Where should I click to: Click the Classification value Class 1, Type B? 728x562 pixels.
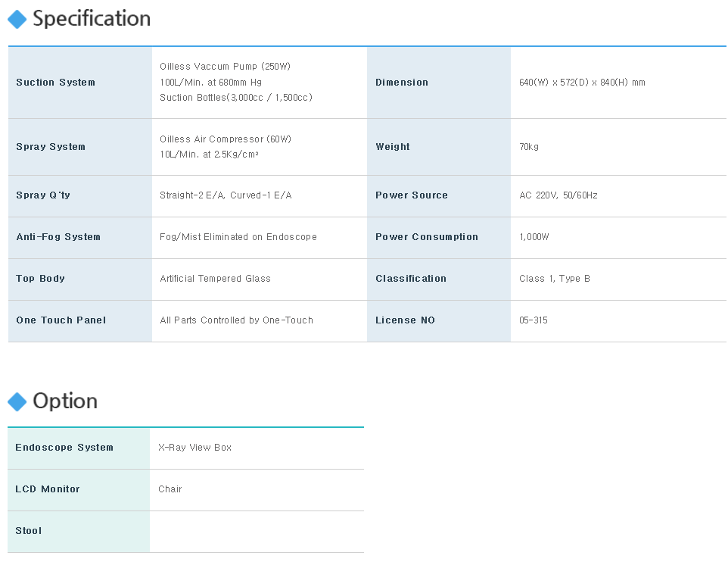pos(555,279)
